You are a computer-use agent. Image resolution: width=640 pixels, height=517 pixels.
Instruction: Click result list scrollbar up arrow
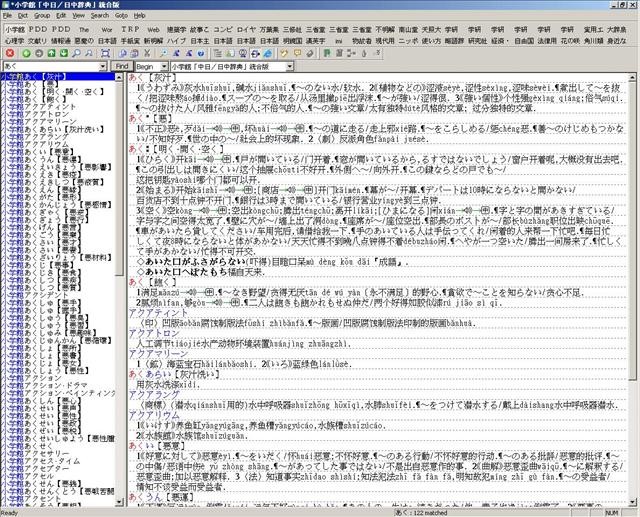(119, 77)
